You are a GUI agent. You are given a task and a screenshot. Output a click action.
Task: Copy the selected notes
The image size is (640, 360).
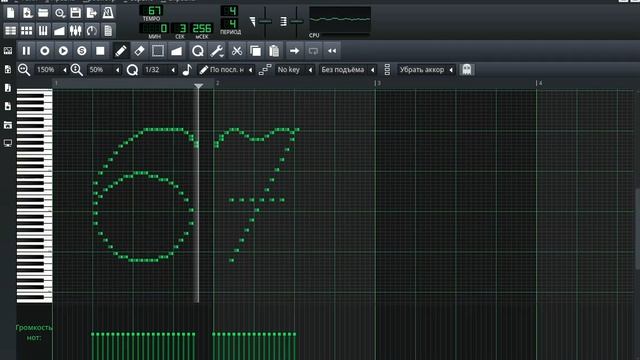coord(256,51)
